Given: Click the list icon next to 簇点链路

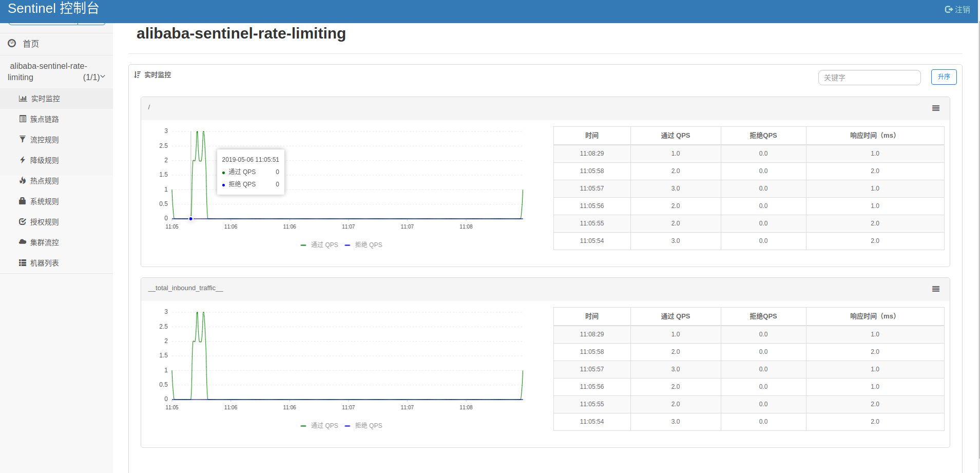Looking at the screenshot, I should 23,119.
